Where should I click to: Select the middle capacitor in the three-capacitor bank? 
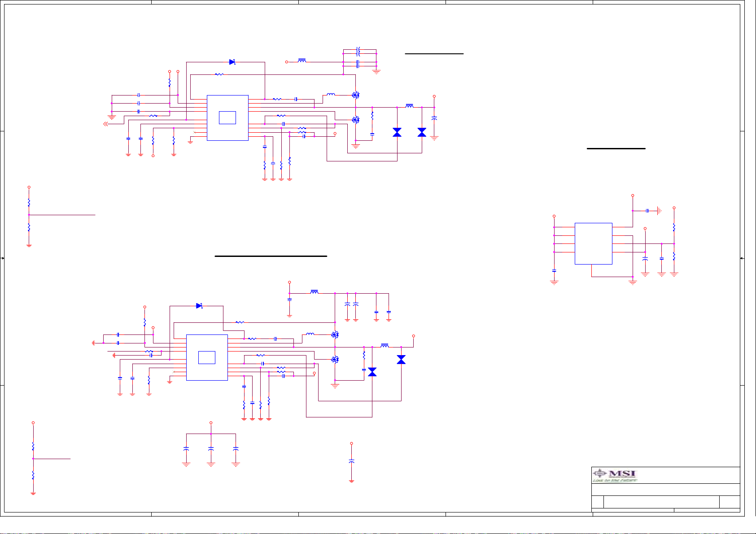211,448
